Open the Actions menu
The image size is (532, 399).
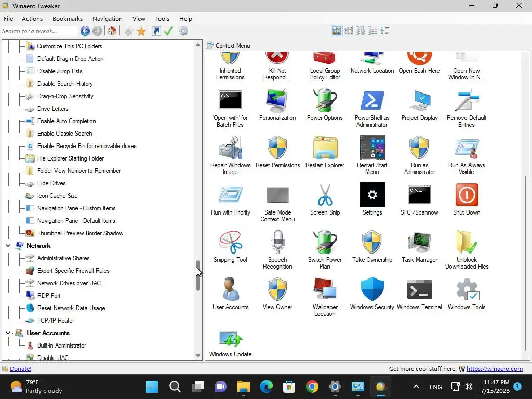pyautogui.click(x=32, y=19)
